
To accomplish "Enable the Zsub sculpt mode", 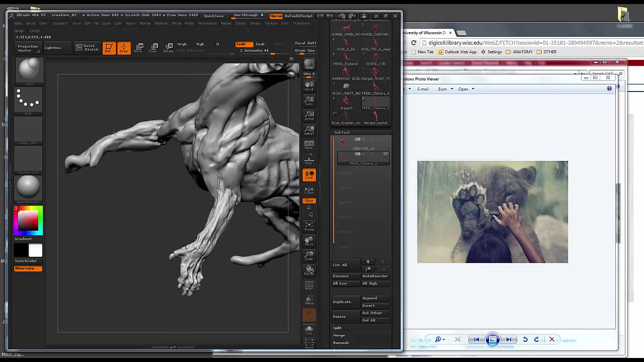I will (260, 44).
